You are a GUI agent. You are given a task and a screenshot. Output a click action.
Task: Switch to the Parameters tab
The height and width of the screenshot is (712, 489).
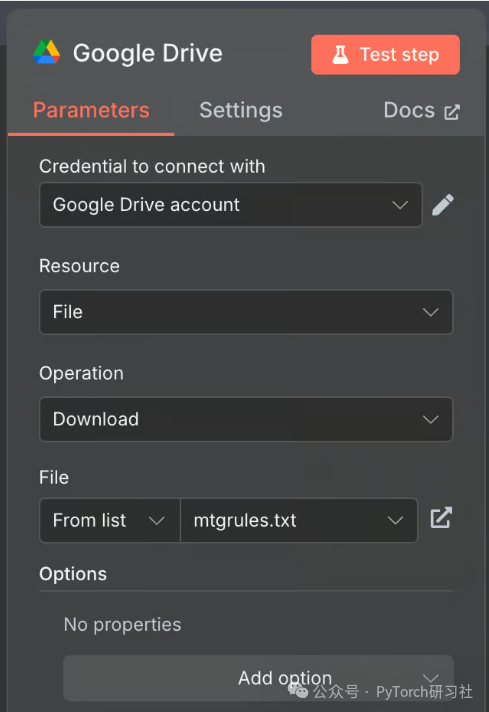click(x=91, y=110)
